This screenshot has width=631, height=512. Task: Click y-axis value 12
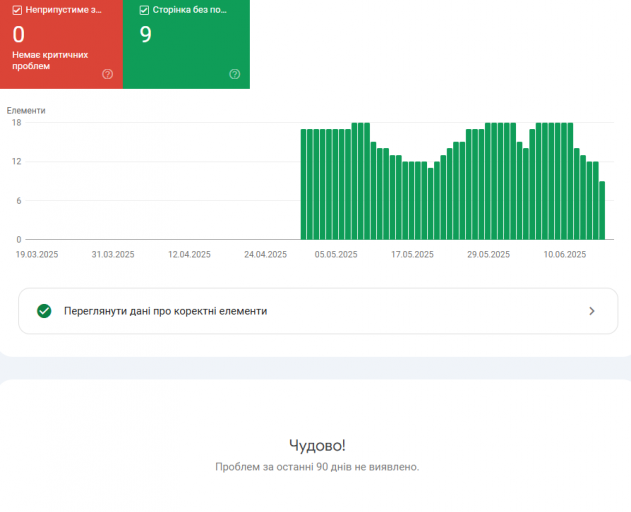(16, 162)
